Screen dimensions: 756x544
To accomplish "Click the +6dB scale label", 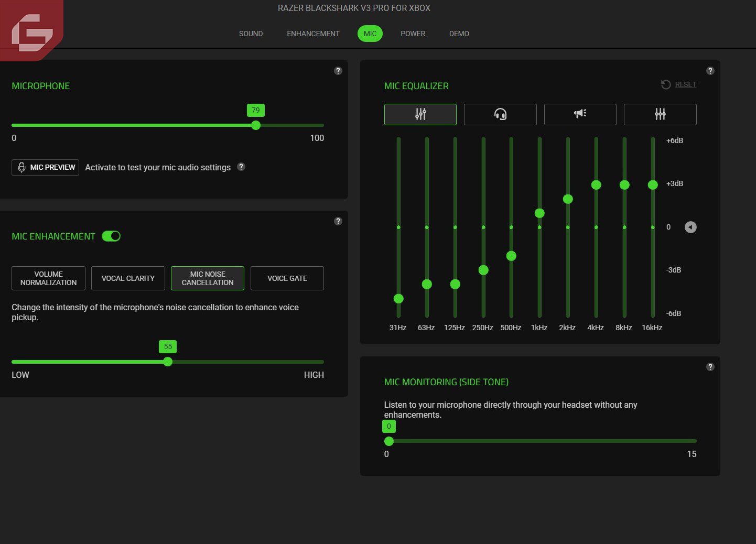I will coord(675,140).
